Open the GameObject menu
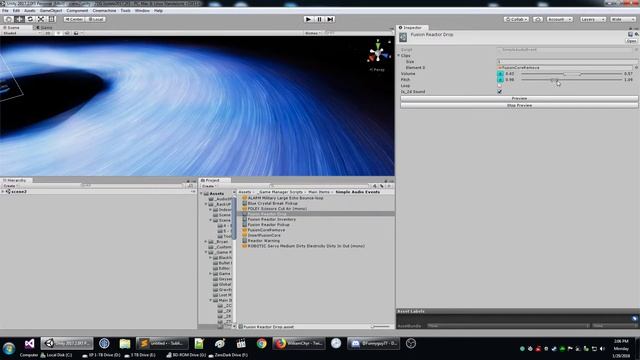The height and width of the screenshot is (360, 640). coord(51,11)
